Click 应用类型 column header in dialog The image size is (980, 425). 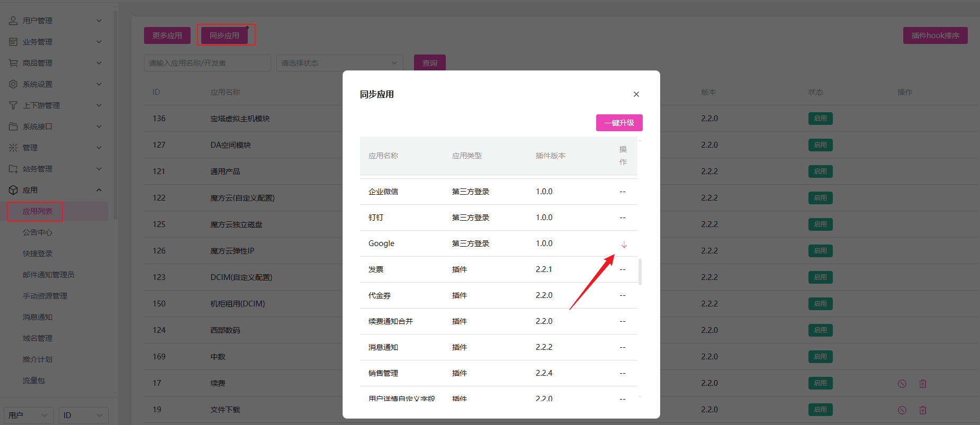[x=467, y=156]
